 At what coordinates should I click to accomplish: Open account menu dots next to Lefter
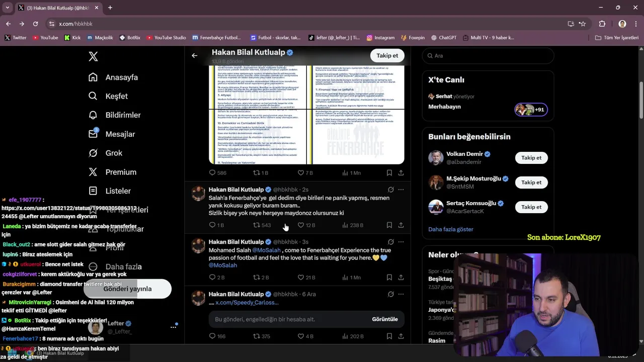pos(173,327)
